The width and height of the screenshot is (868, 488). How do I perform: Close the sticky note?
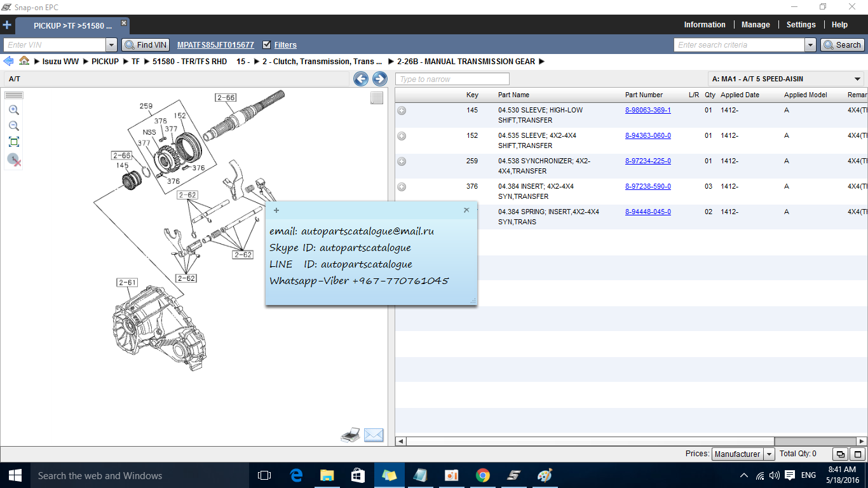tap(466, 210)
